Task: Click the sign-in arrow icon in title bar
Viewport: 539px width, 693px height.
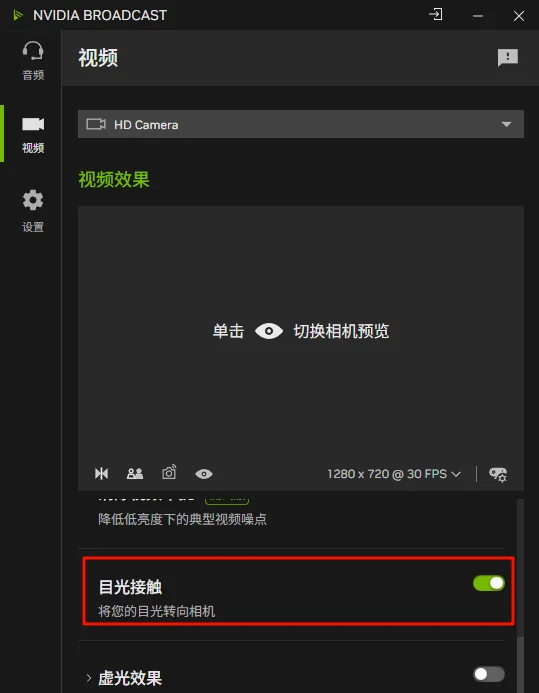Action: tap(436, 15)
